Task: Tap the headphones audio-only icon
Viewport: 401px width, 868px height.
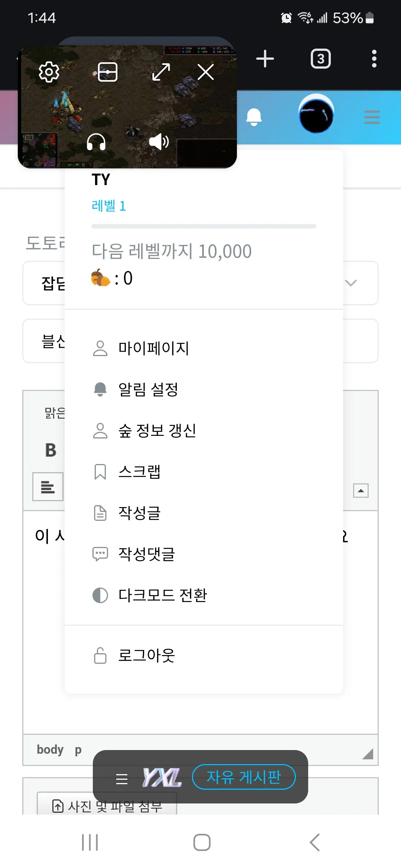Action: point(96,142)
